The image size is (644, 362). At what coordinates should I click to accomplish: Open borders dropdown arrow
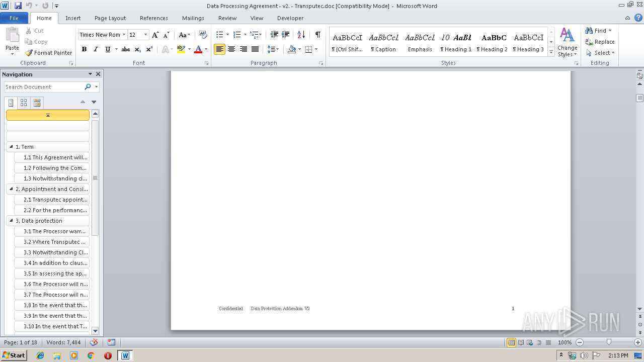pos(316,49)
